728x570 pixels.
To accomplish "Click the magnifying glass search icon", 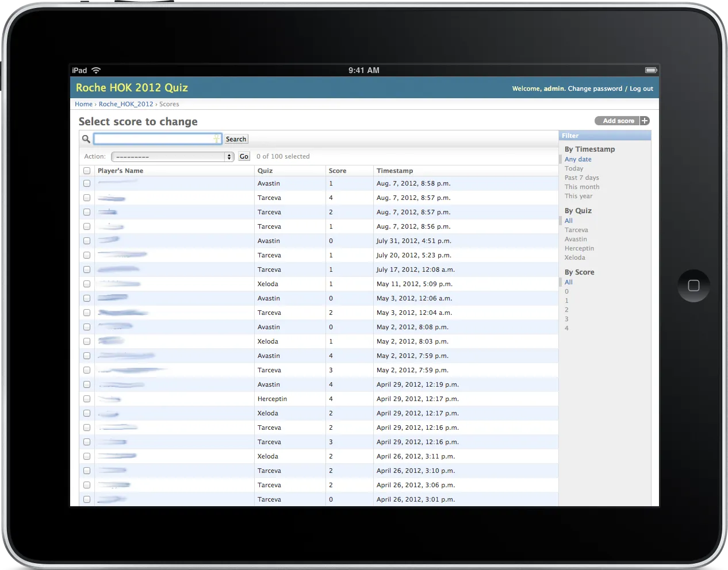I will [x=86, y=139].
